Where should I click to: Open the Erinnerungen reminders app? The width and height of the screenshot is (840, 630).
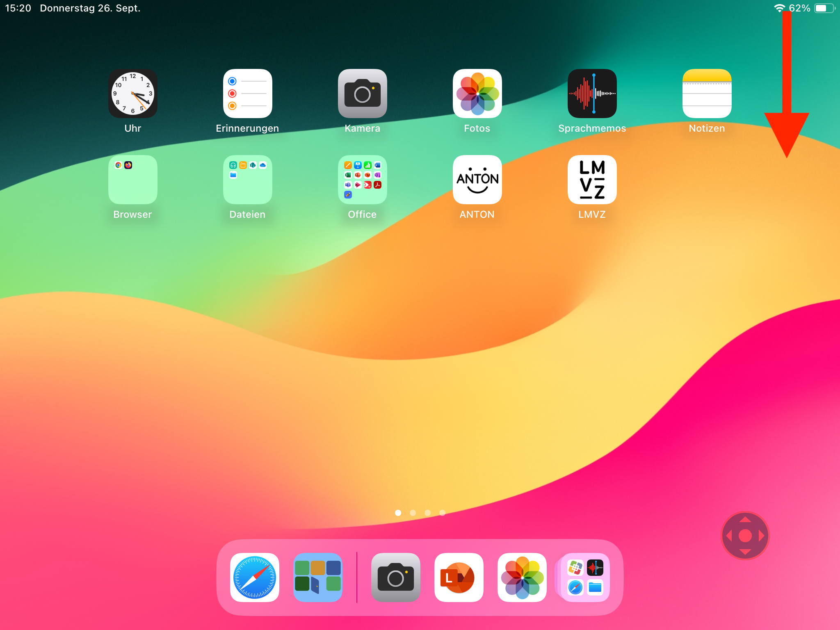pyautogui.click(x=247, y=94)
